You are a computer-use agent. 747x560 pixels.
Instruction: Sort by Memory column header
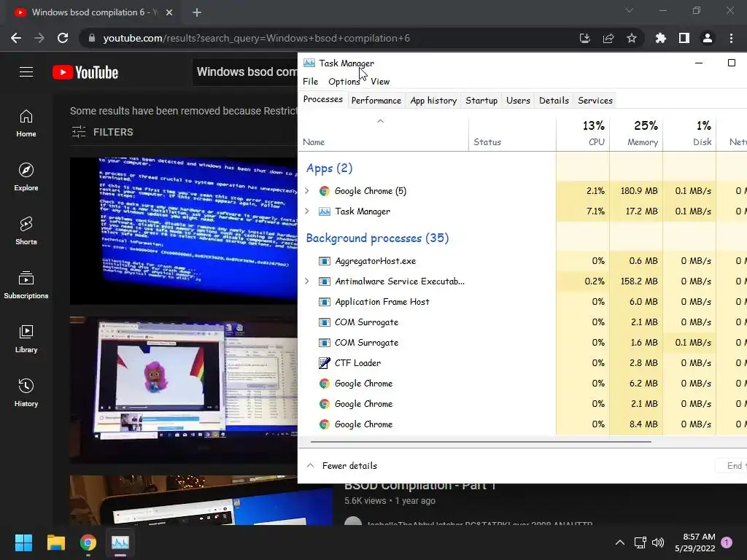coord(636,134)
